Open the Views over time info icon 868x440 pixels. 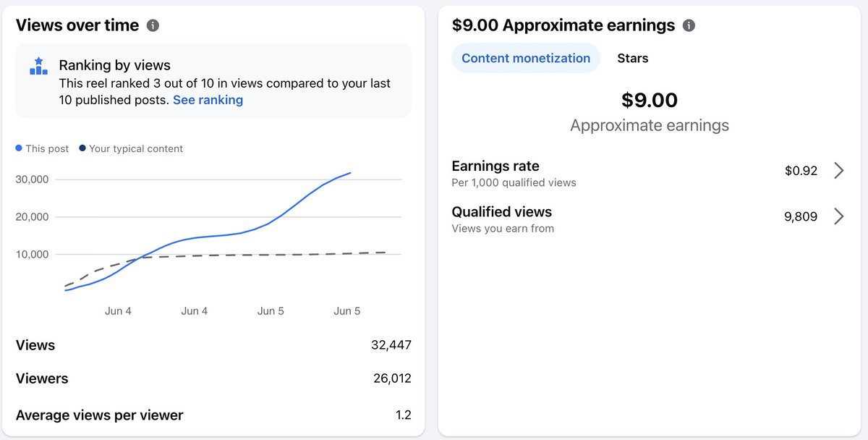click(x=153, y=25)
